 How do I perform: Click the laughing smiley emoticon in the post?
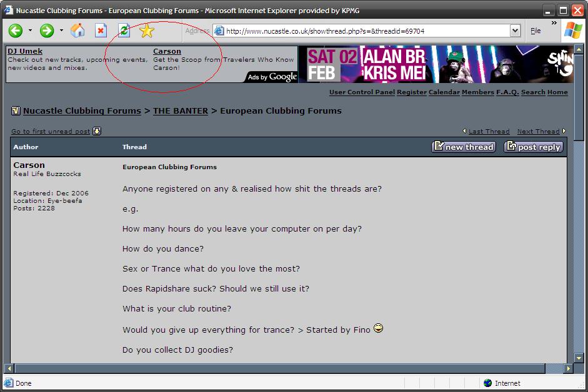click(x=378, y=328)
